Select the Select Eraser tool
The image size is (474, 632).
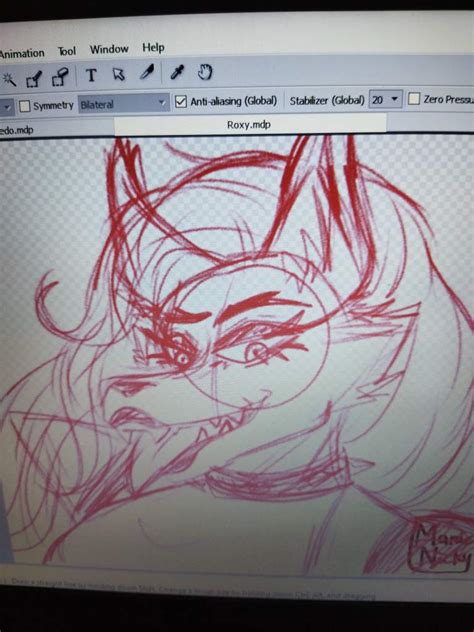click(x=60, y=77)
